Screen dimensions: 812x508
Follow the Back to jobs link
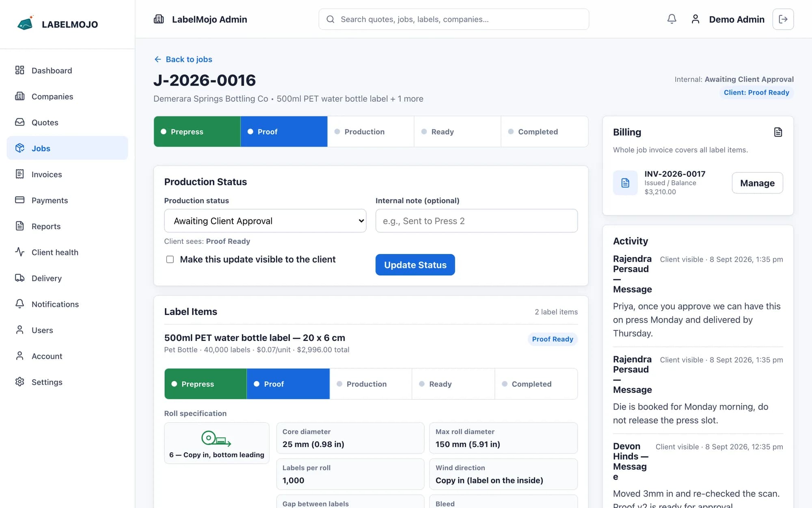(x=183, y=59)
